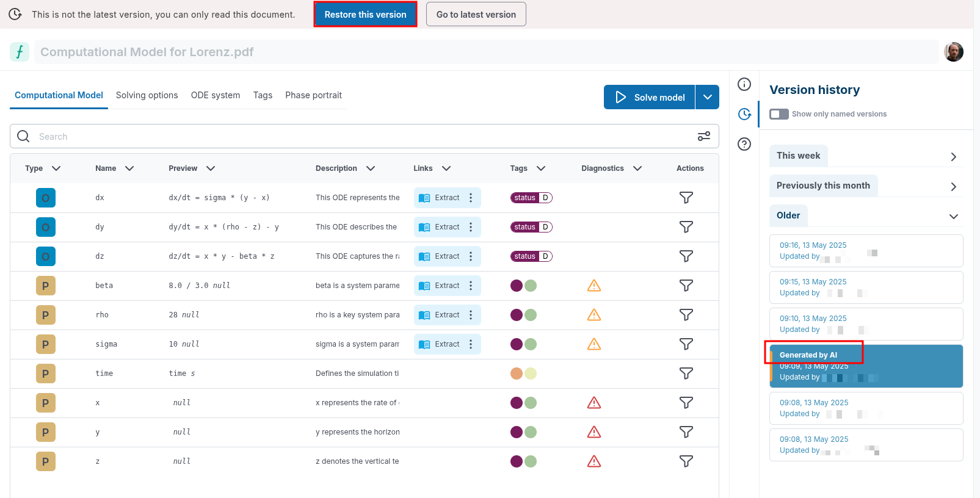Click the user profile avatar
This screenshot has height=498, width=980.
pyautogui.click(x=953, y=52)
